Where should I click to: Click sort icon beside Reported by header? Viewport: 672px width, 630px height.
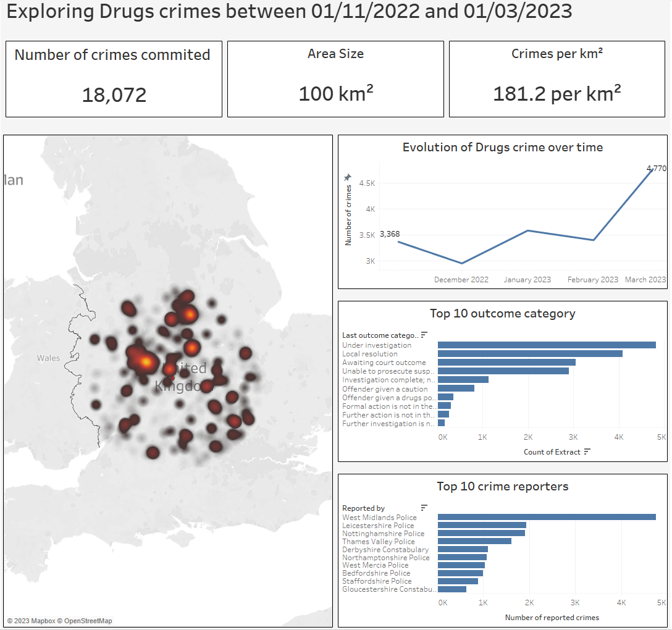[424, 508]
